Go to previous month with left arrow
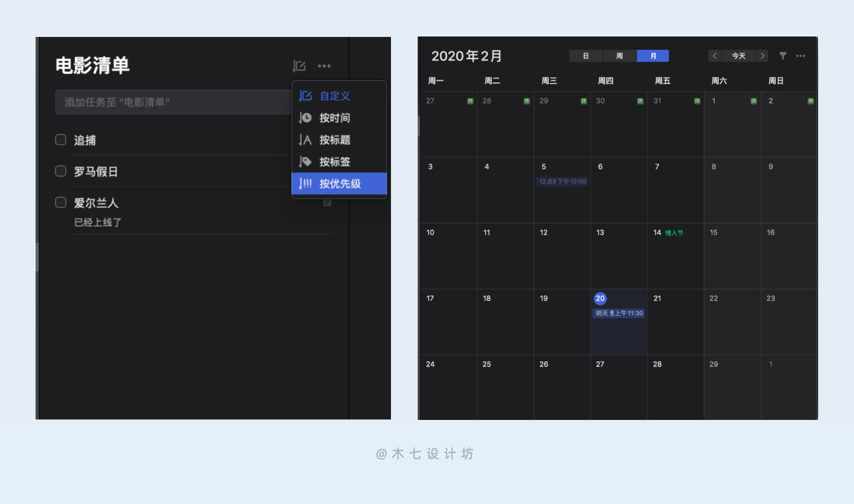Viewport: 854px width, 504px height. [714, 56]
